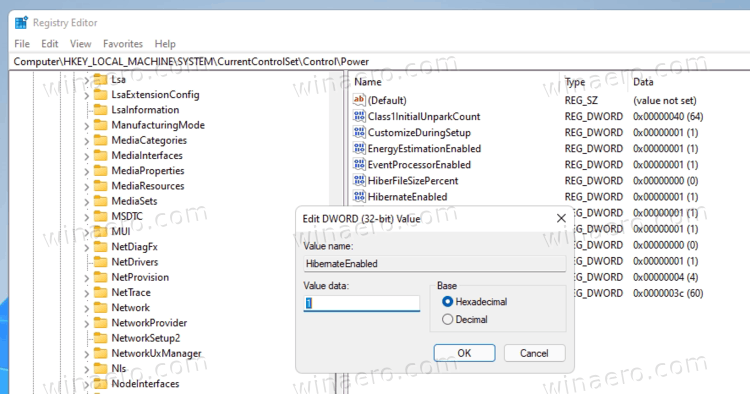Screen dimensions: 750x394
Task: Click the NetTrace folder icon
Action: click(100, 292)
